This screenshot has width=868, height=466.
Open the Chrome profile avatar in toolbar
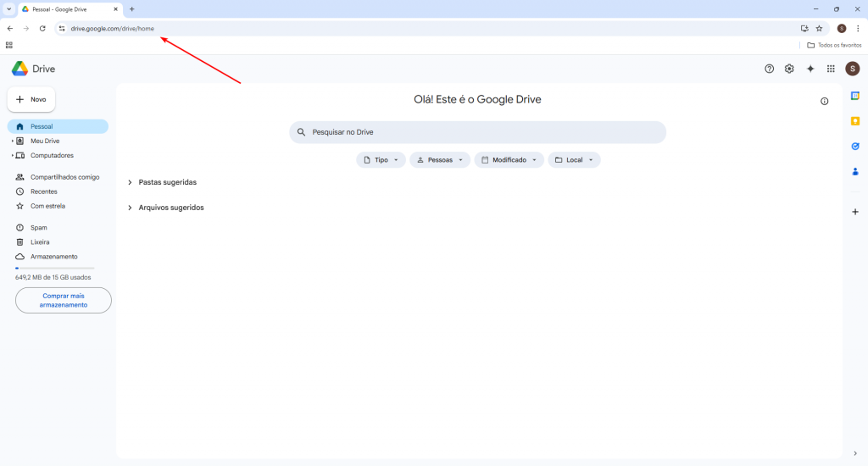[842, 28]
